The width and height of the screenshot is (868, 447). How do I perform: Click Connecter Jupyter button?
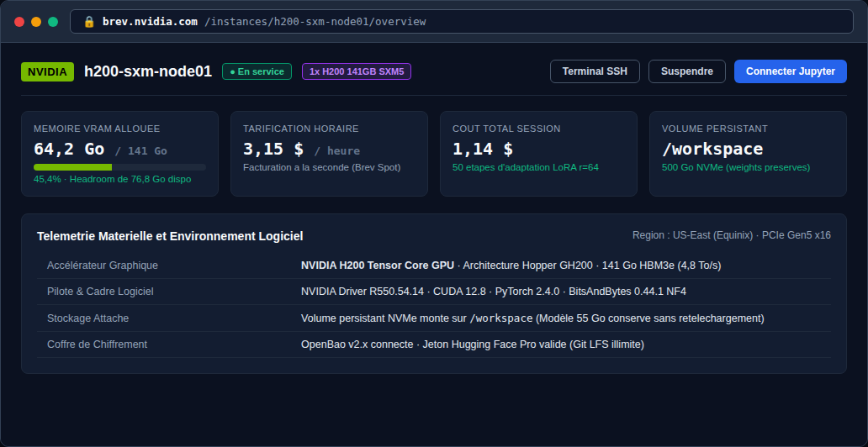coord(791,71)
